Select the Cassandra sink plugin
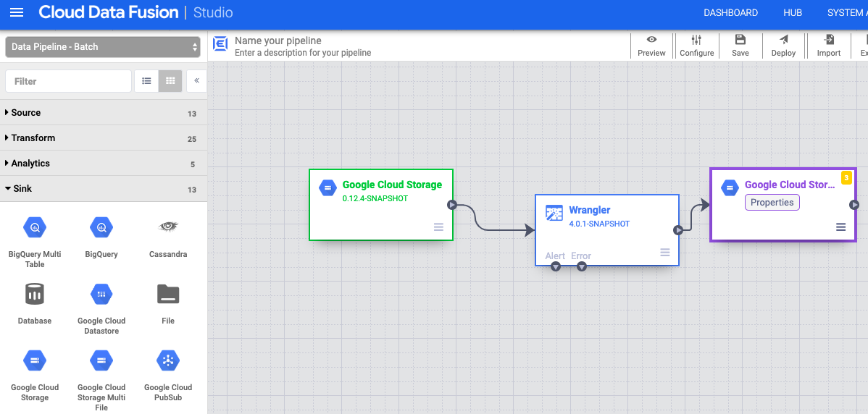Viewport: 868px width, 414px height. click(x=168, y=227)
